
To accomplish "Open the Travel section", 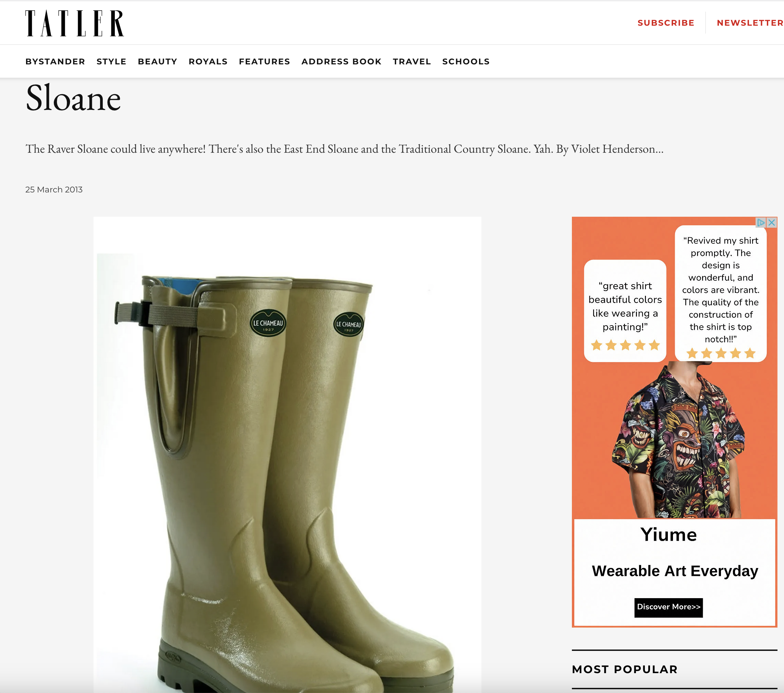I will click(412, 62).
